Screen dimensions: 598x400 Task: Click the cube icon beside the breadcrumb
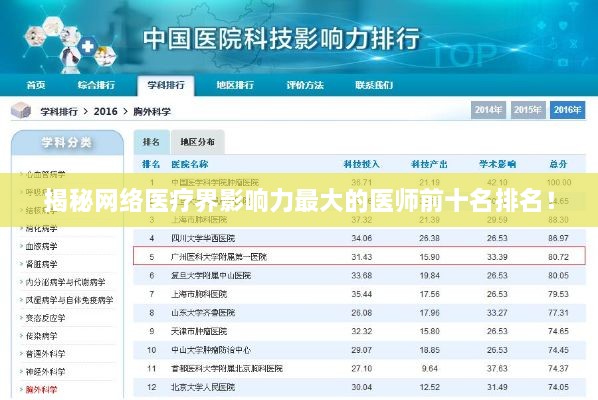click(x=21, y=111)
